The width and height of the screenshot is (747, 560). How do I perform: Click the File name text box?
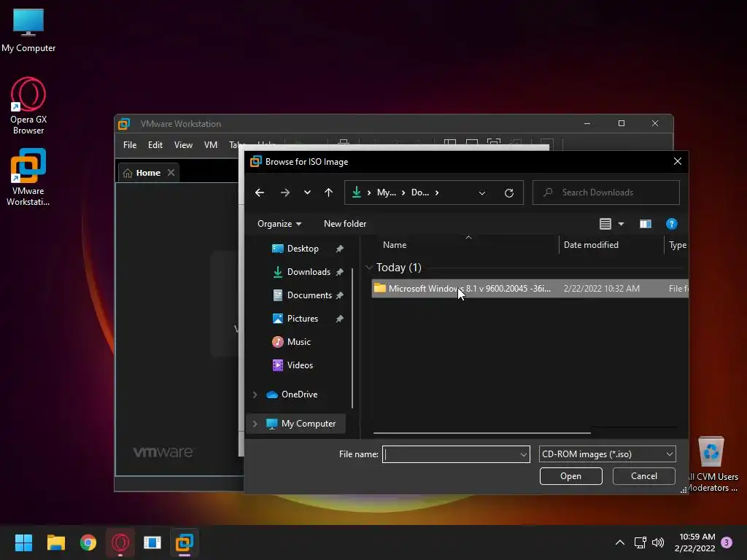pos(451,454)
